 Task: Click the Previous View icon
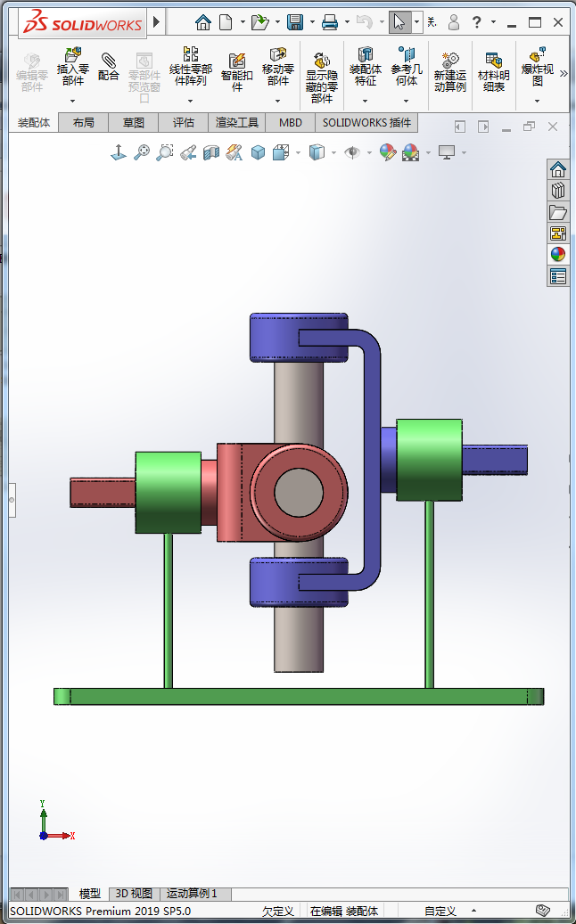pyautogui.click(x=188, y=152)
